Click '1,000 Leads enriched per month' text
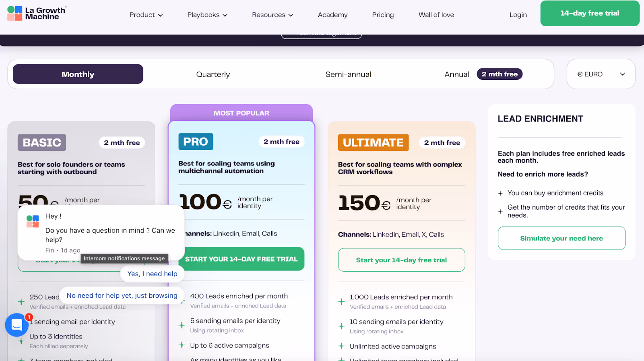The height and width of the screenshot is (361, 644). click(x=401, y=297)
